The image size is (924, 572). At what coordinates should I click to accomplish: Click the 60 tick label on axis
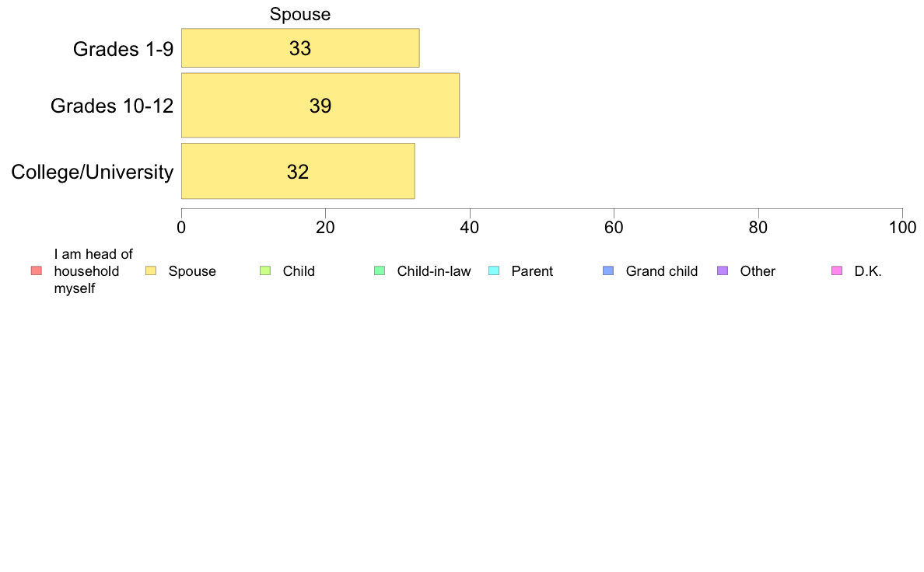(x=614, y=228)
